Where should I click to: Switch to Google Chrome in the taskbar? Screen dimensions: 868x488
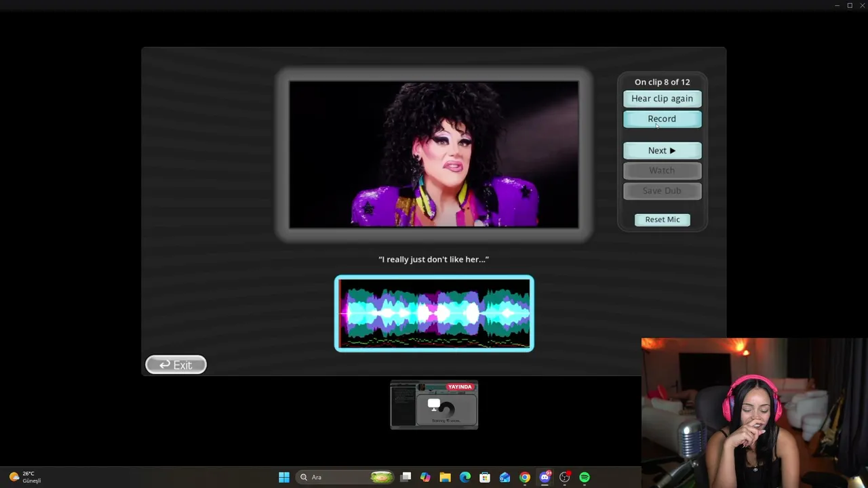point(525,477)
